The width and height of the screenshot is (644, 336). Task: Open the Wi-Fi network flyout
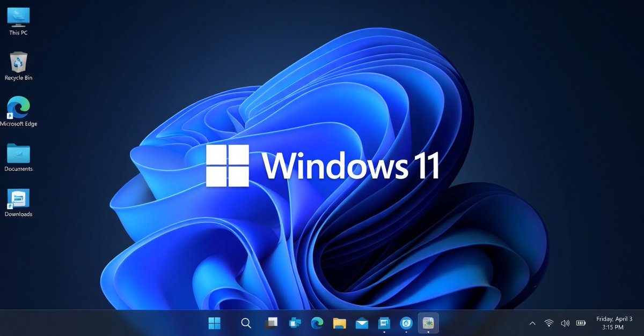point(548,323)
